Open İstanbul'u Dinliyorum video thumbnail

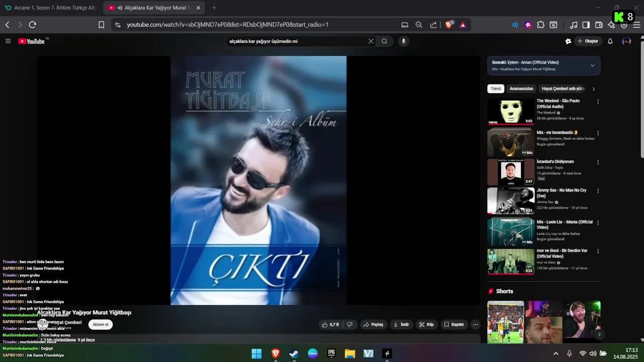[x=511, y=172]
